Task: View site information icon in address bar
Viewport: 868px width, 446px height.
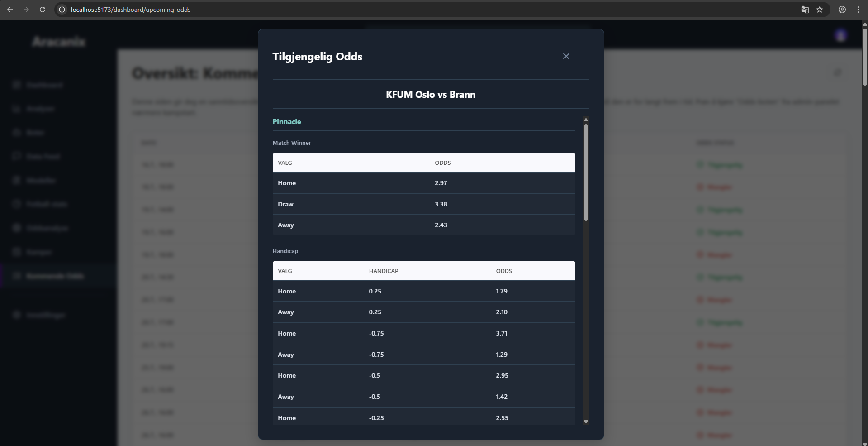Action: [x=62, y=10]
